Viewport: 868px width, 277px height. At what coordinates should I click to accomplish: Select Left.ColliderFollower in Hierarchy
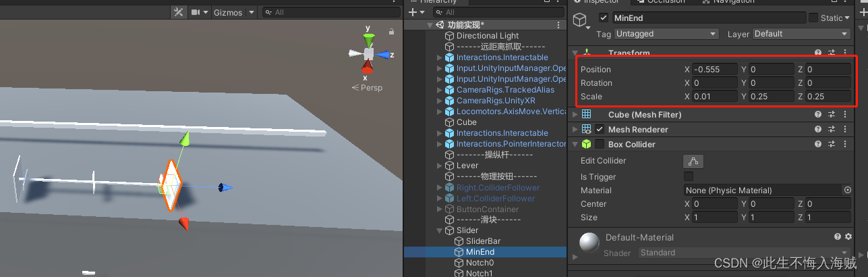tap(495, 198)
